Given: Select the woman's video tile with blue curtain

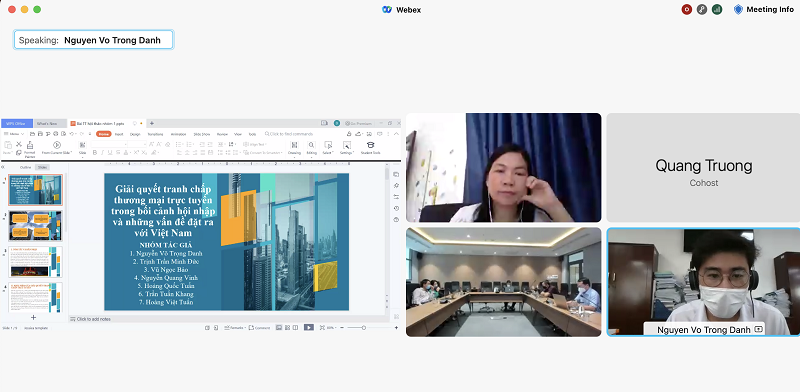Looking at the screenshot, I should pos(504,167).
